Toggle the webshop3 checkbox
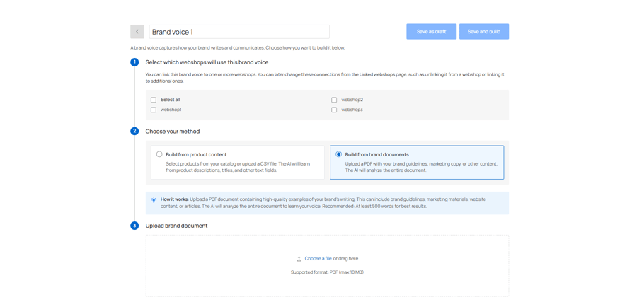This screenshot has width=644, height=307. click(334, 110)
